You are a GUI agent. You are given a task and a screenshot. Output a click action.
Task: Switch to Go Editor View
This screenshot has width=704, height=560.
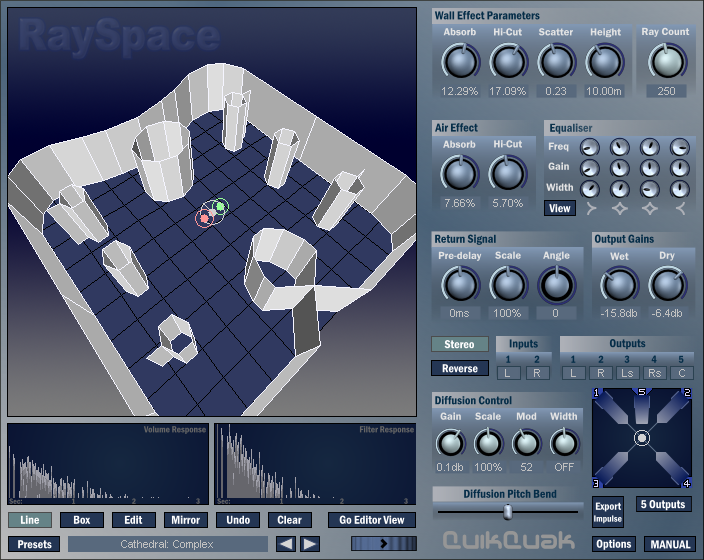[x=372, y=520]
